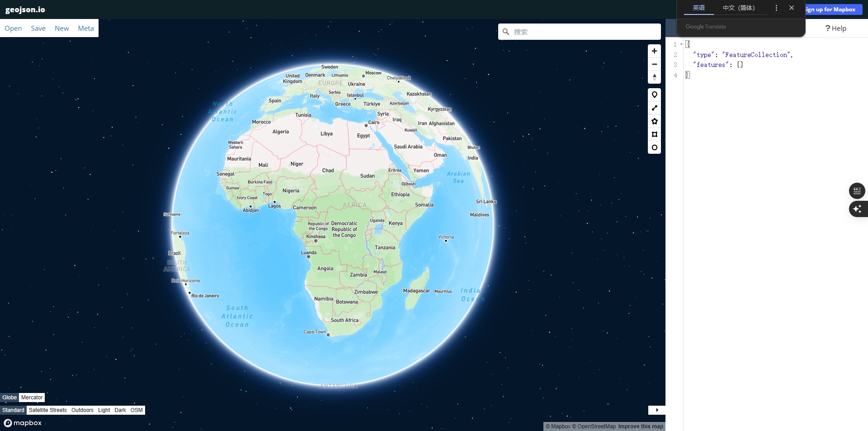Open the Meta menu
Image resolution: width=868 pixels, height=431 pixels.
[86, 28]
